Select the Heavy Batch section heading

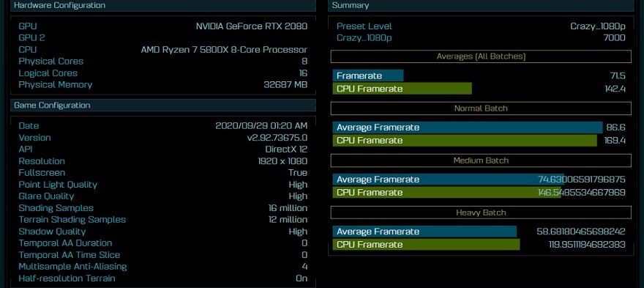pyautogui.click(x=481, y=213)
